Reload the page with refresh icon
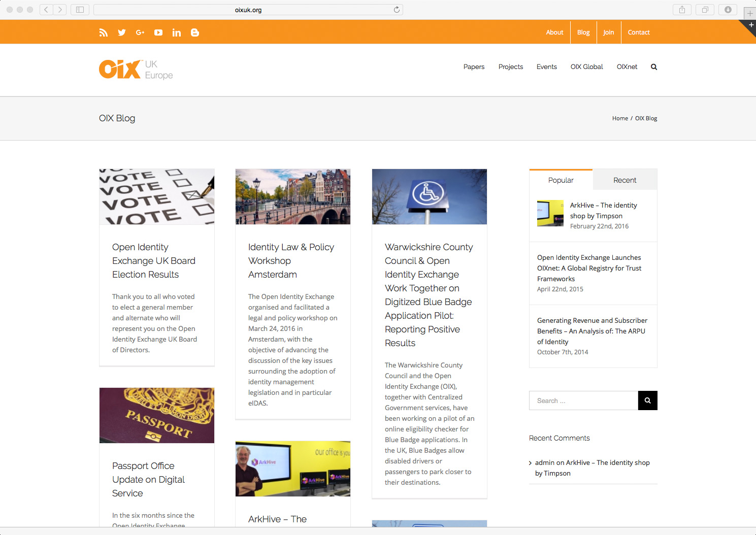Image resolution: width=756 pixels, height=535 pixels. pyautogui.click(x=397, y=10)
